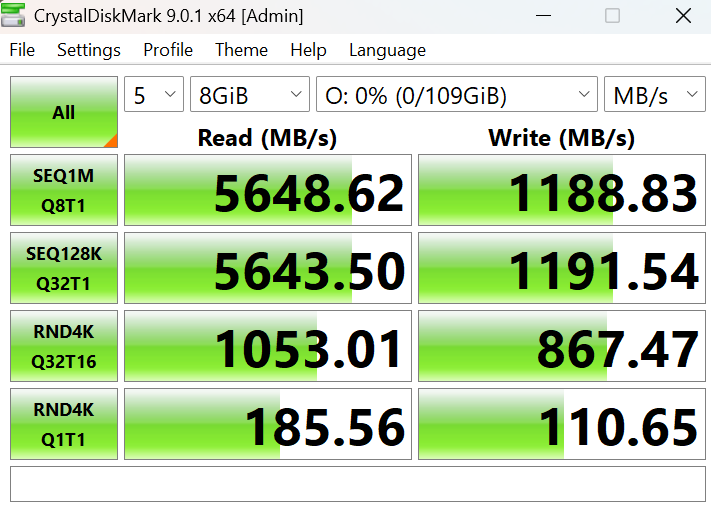The width and height of the screenshot is (711, 505).
Task: Click the SEQ1M read result 5648.62
Action: tap(268, 190)
